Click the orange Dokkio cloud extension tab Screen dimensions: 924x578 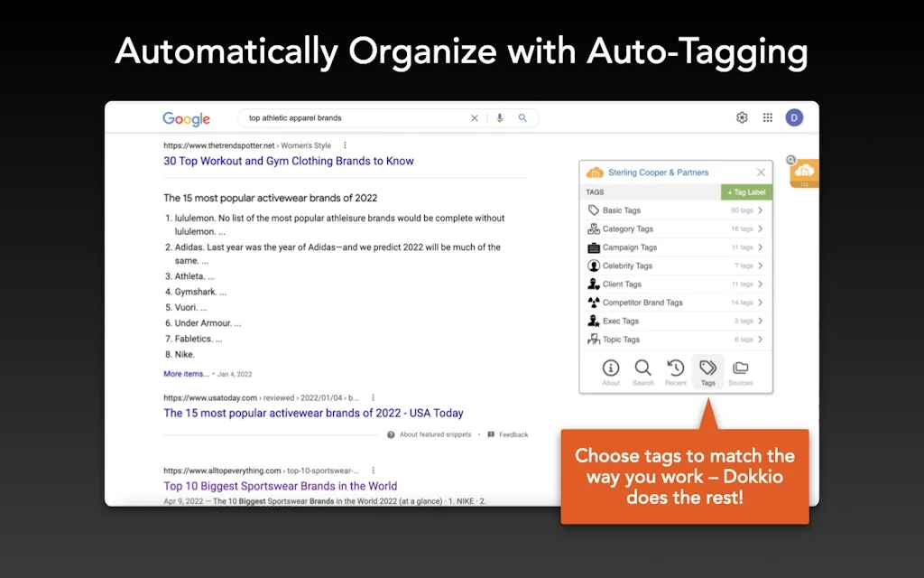[x=804, y=172]
